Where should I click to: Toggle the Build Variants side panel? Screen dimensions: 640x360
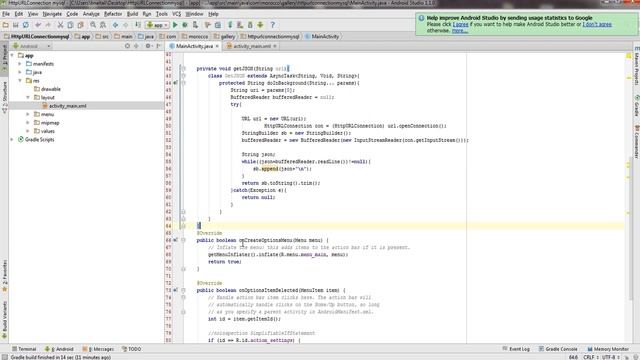tap(4, 320)
